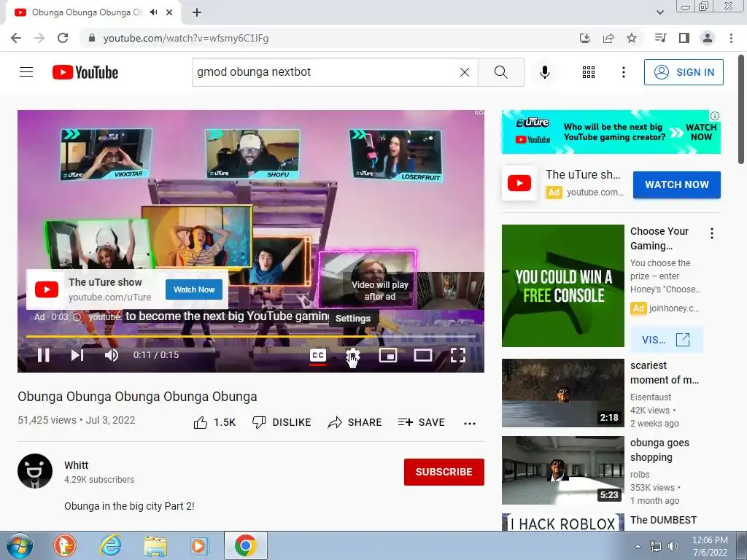Open more actions ellipsis under video

coord(470,424)
